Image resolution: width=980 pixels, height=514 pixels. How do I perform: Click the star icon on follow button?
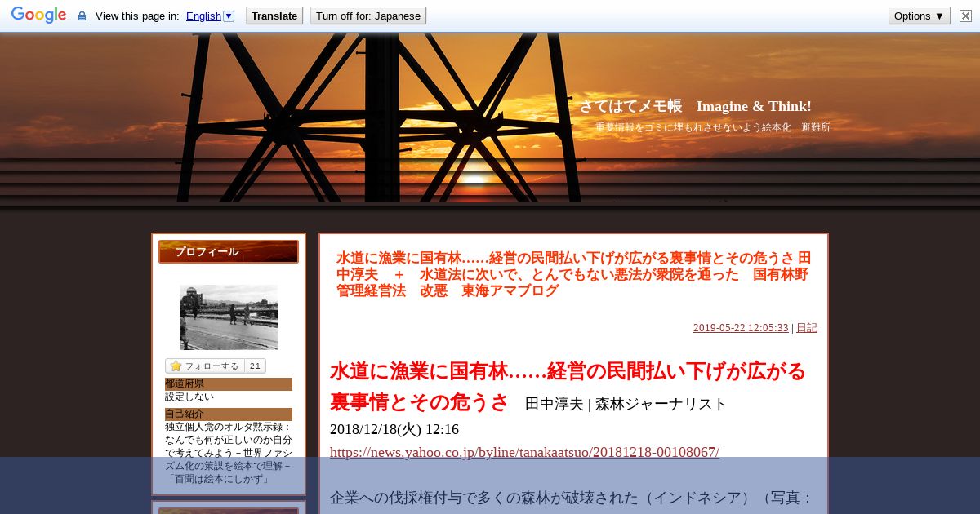176,366
